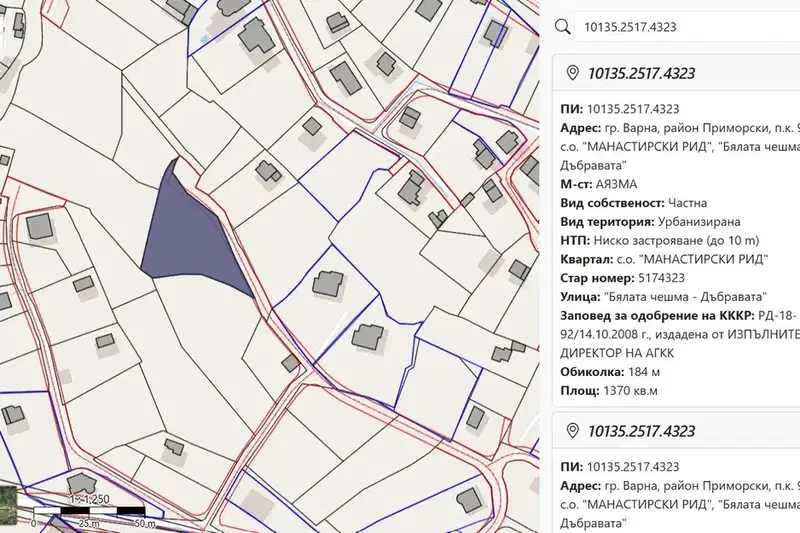Select the 'Стар номер: 5174323' row
Viewport: 800px width, 533px height.
[x=622, y=278]
